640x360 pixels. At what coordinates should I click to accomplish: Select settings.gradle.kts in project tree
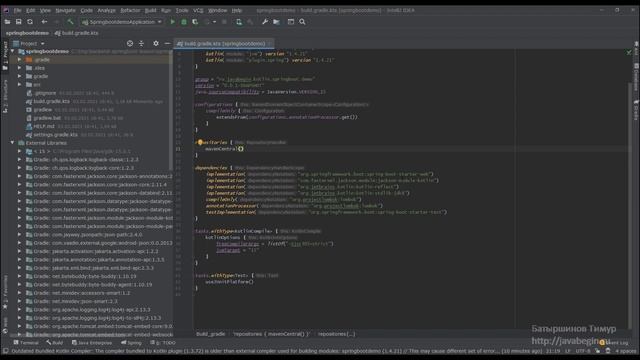(55, 135)
